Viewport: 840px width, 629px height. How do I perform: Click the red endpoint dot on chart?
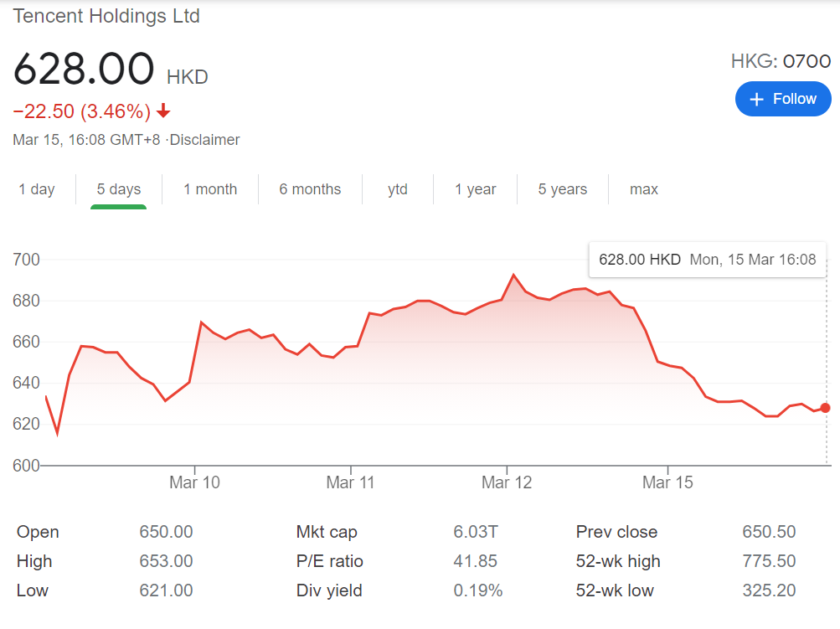point(825,408)
